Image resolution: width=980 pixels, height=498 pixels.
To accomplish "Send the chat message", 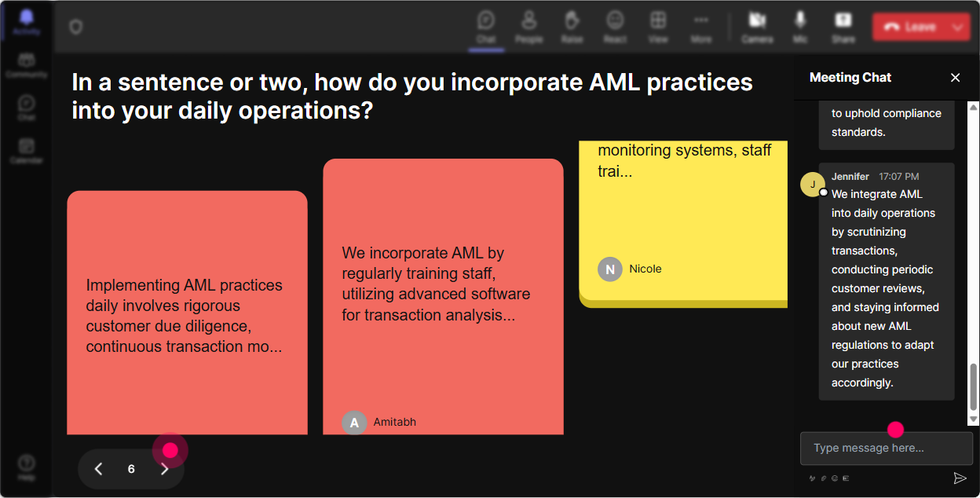I will (x=960, y=478).
